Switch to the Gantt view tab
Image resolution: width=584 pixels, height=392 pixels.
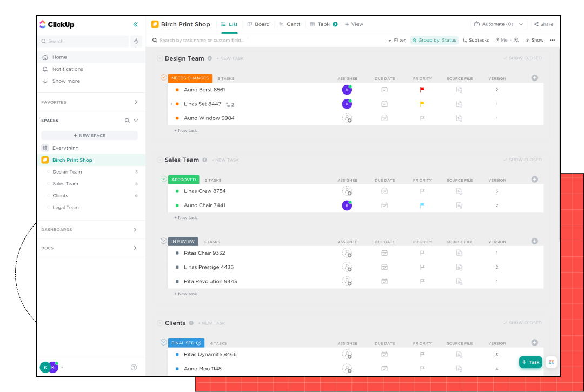(290, 24)
